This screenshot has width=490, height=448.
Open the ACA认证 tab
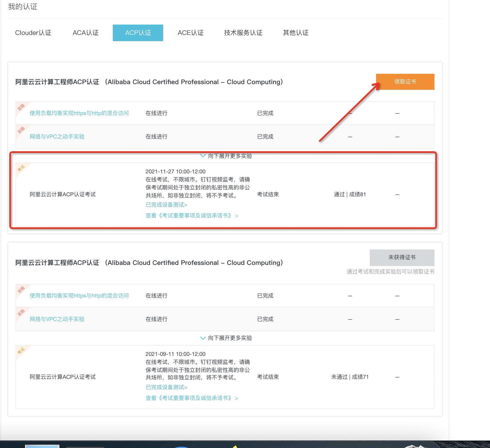86,33
